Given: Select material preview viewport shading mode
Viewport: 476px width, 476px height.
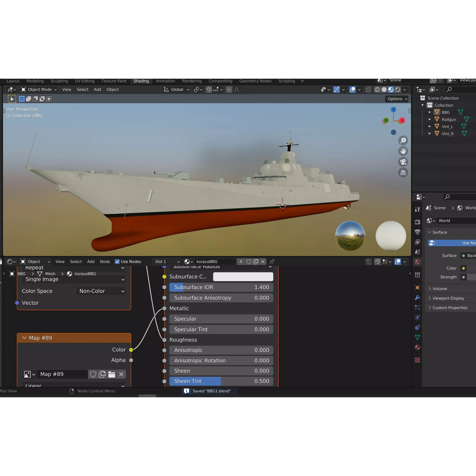Looking at the screenshot, I should pyautogui.click(x=391, y=90).
